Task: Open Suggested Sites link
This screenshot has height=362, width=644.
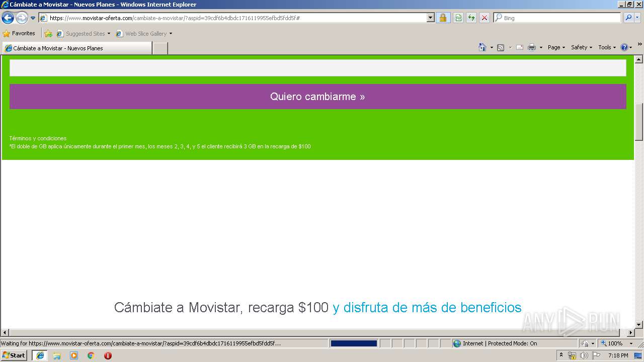Action: (83, 34)
